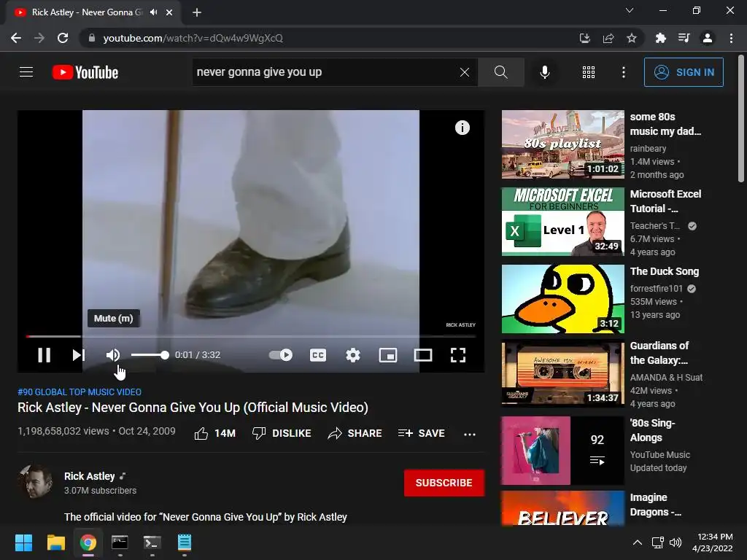Open the Microsoft Excel Tutorial thumbnail

(x=562, y=222)
